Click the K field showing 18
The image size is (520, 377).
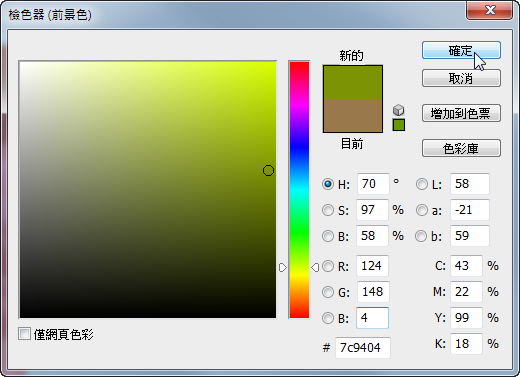tap(466, 344)
